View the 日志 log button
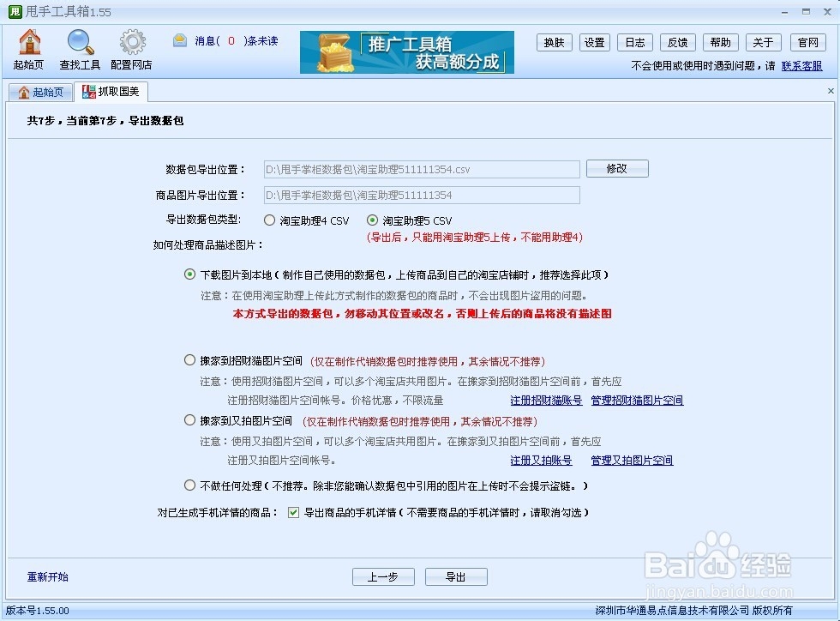The height and width of the screenshot is (621, 840). pyautogui.click(x=634, y=42)
